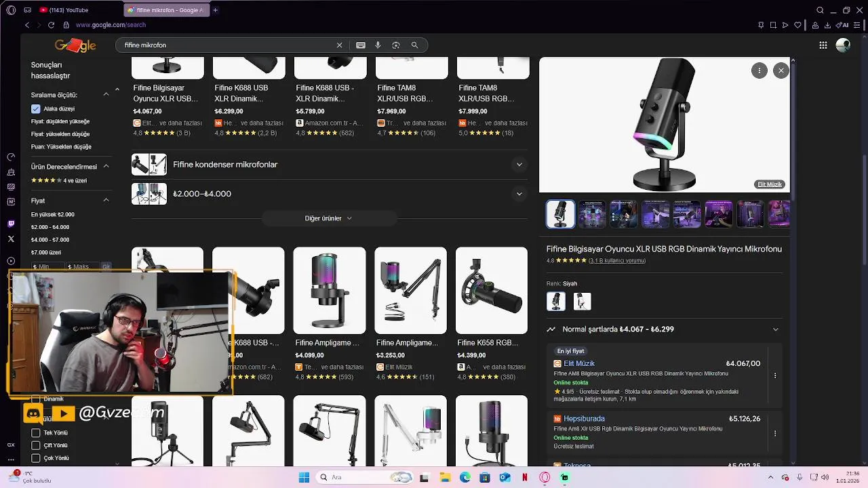
Task: Filter price En yüksek ₺2.000
Action: (53, 214)
